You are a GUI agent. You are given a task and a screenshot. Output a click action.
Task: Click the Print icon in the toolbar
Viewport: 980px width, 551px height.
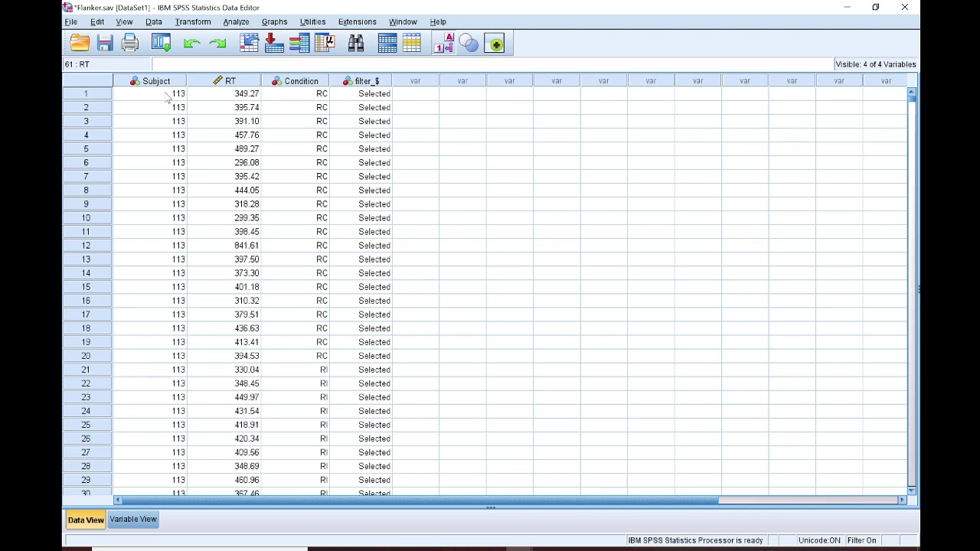[x=130, y=44]
